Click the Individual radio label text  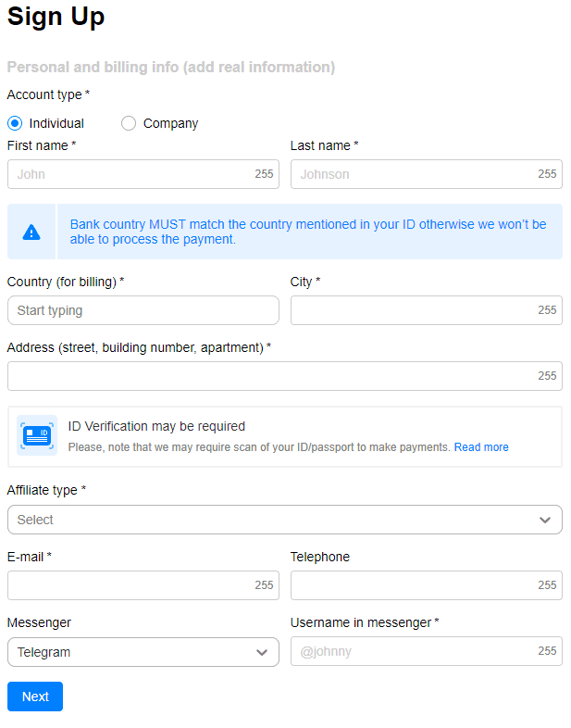[56, 123]
